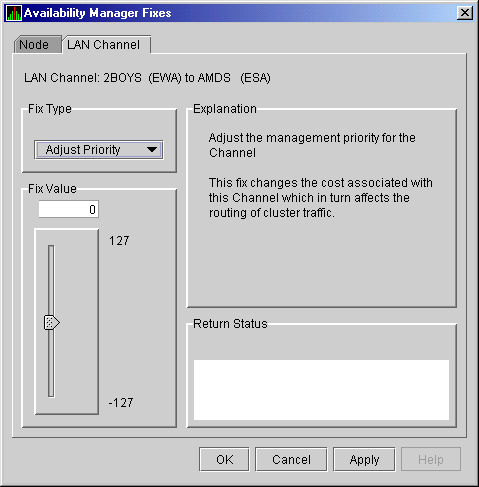Click the black arrow on Fix Type combo box
Image resolution: width=479 pixels, height=487 pixels.
[x=152, y=150]
